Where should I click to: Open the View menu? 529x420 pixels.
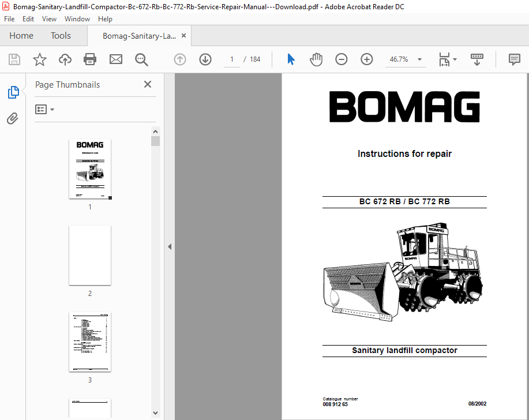49,19
